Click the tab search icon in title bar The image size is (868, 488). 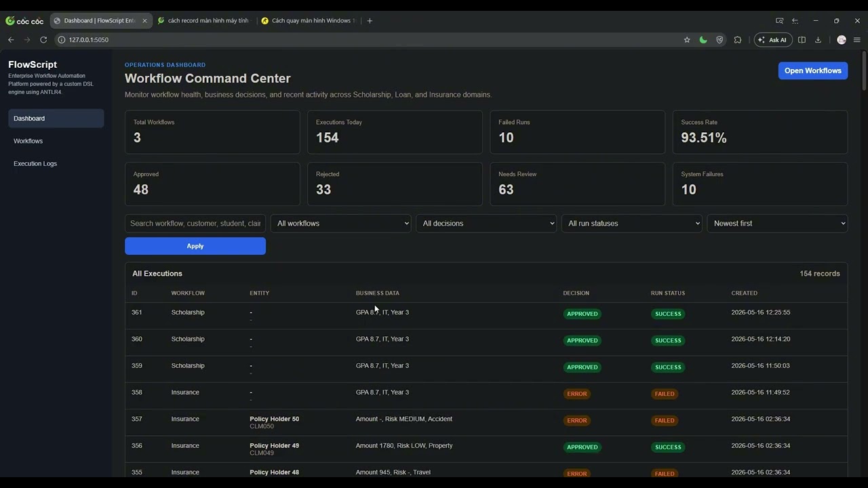779,20
